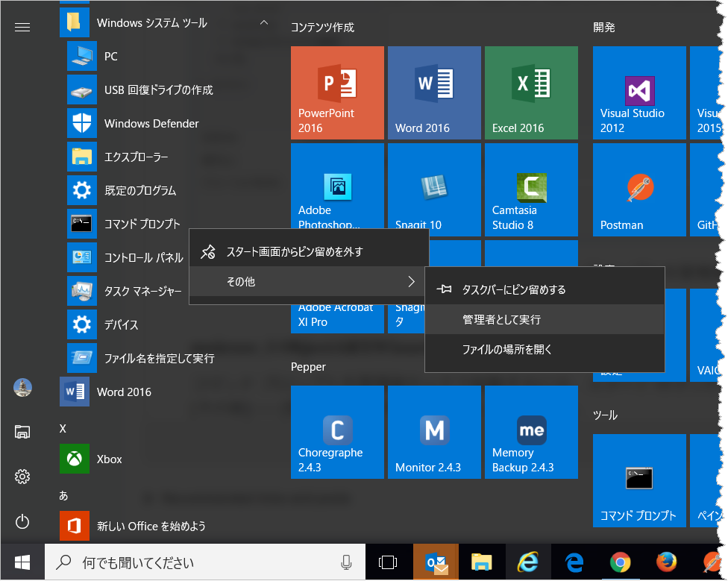
Task: Click the コンテンツ作成 group heading
Action: 322,28
